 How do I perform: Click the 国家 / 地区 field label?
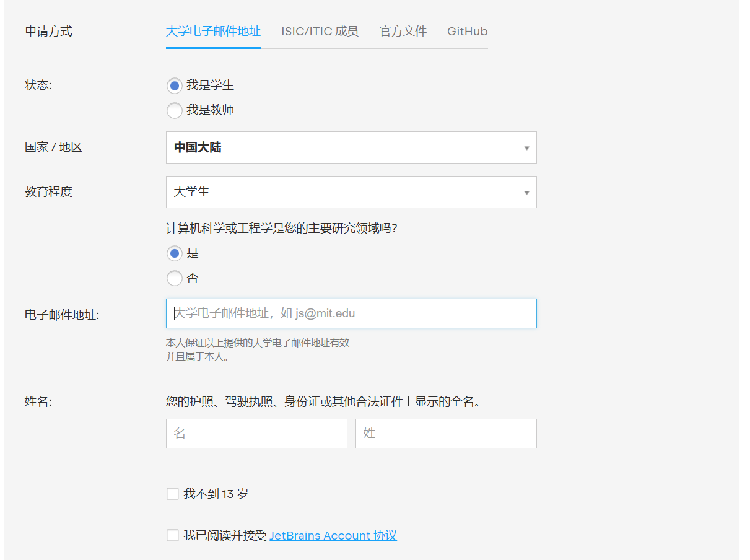pyautogui.click(x=53, y=147)
